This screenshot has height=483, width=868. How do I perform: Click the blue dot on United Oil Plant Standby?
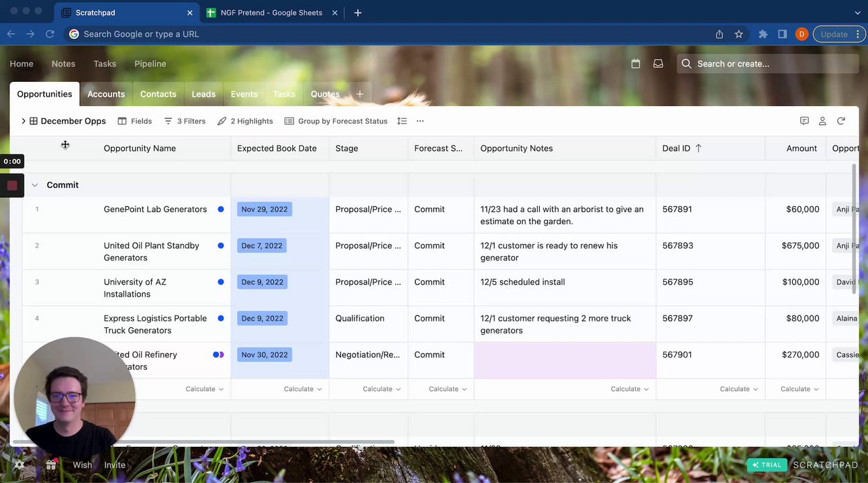point(221,246)
